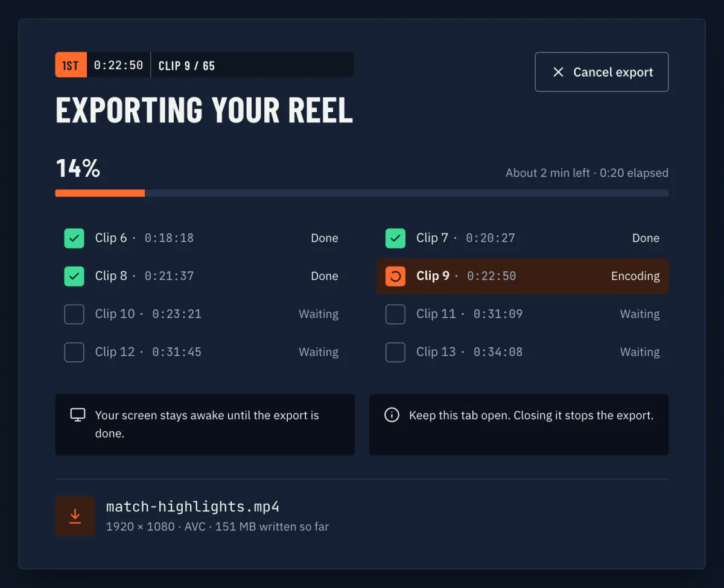724x588 pixels.
Task: Click the Encoding status of Clip 9
Action: [635, 276]
